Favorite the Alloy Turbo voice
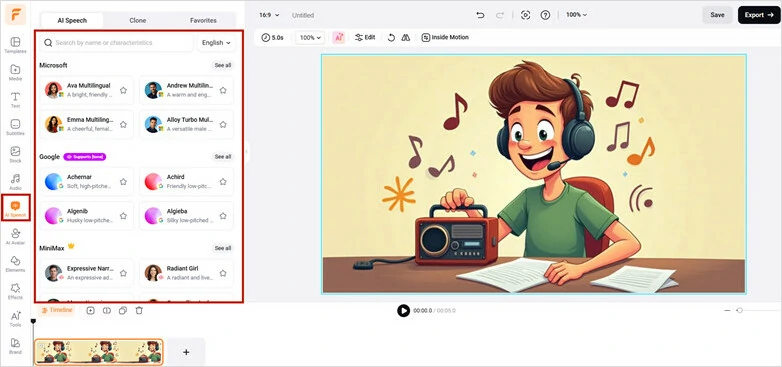Image resolution: width=782 pixels, height=367 pixels. [x=223, y=124]
